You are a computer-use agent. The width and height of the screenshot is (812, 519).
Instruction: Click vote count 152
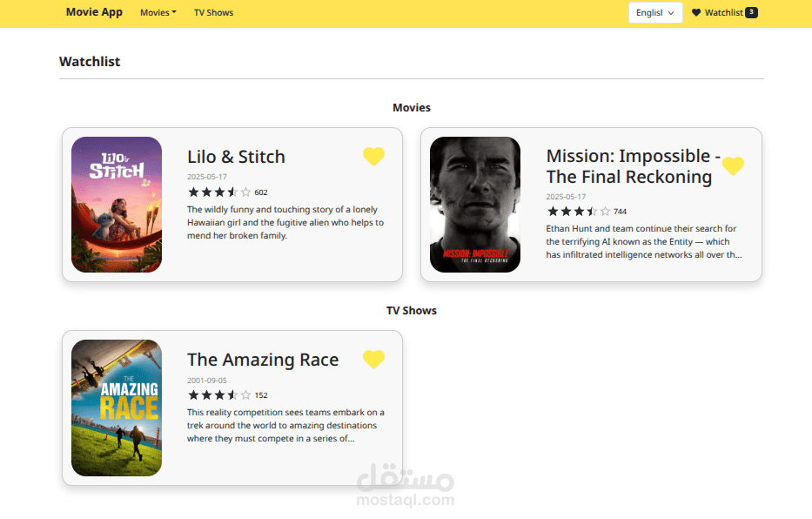[x=261, y=395]
